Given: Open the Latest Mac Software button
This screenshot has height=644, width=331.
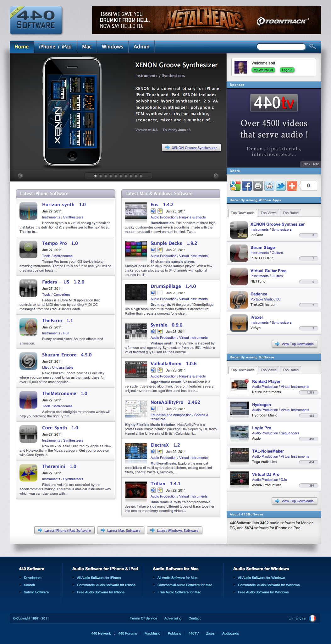Looking at the screenshot, I should pos(121,531).
